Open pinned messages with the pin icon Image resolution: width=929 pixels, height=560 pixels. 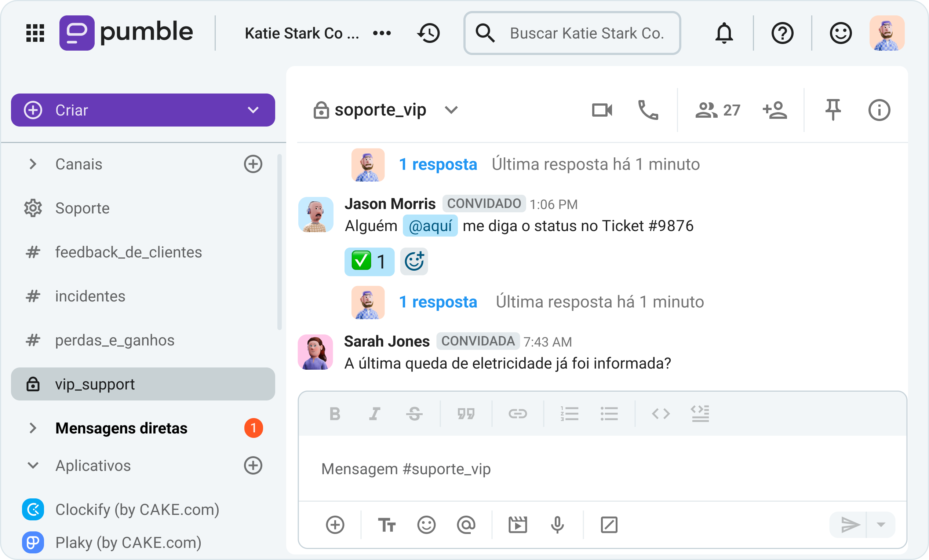coord(833,110)
